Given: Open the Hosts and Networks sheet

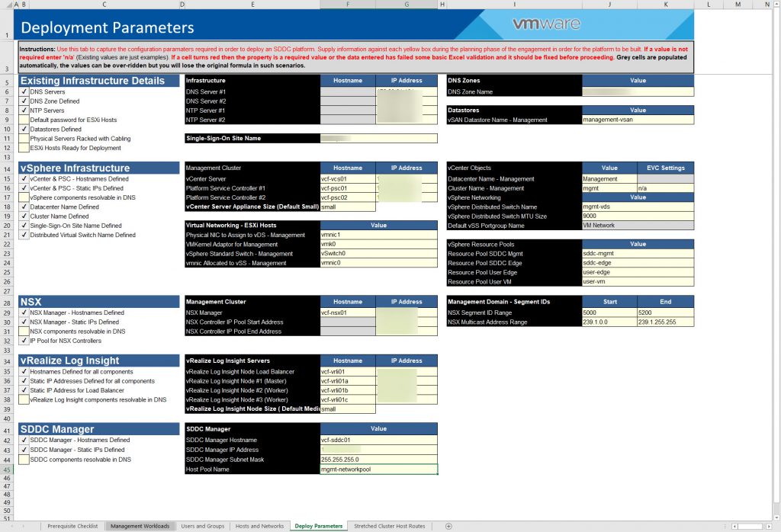Looking at the screenshot, I should pos(259,525).
